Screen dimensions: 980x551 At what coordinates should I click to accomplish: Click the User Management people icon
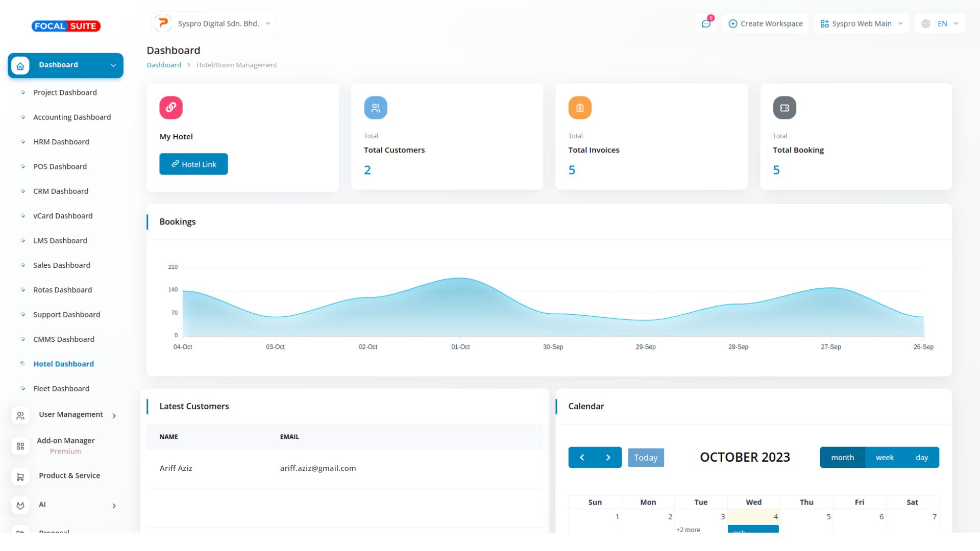pyautogui.click(x=20, y=416)
